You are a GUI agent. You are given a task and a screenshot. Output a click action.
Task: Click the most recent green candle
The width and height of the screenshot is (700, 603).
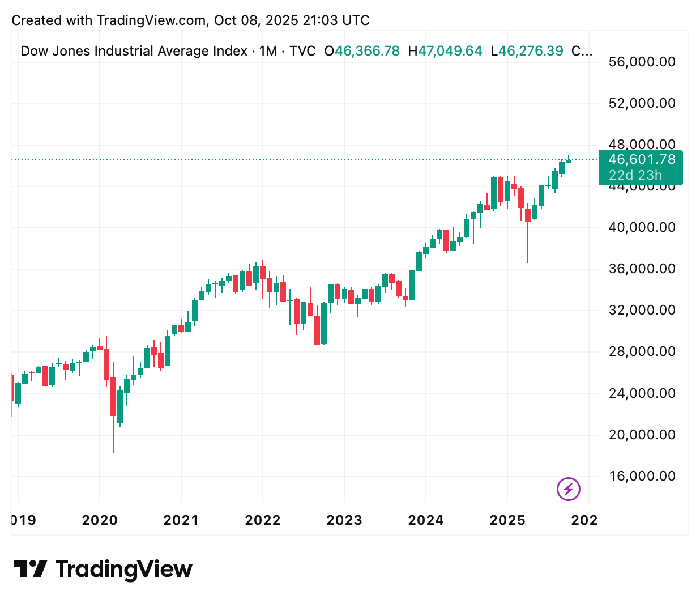point(569,160)
